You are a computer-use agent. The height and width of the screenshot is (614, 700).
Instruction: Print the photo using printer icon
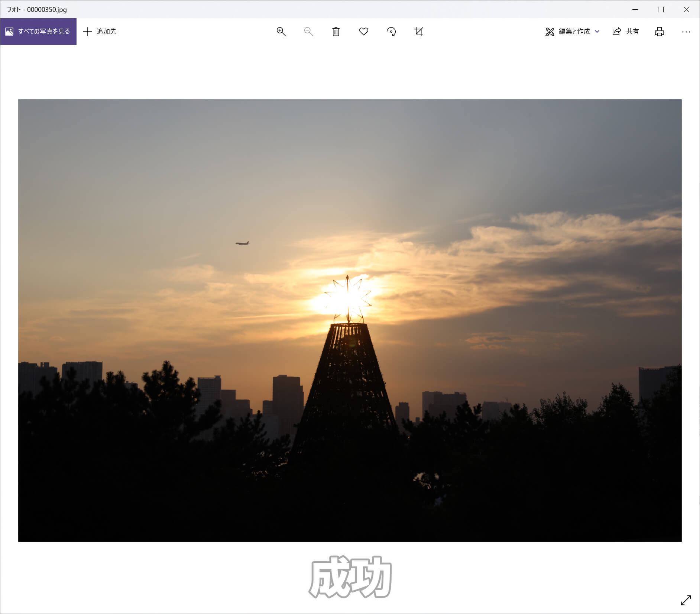pos(660,32)
